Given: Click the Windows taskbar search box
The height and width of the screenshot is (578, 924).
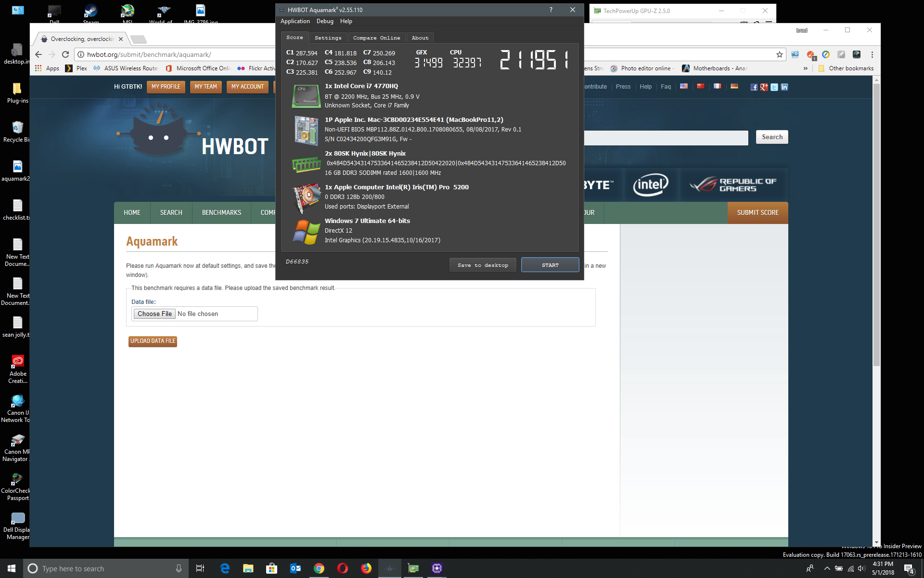Looking at the screenshot, I should [106, 568].
